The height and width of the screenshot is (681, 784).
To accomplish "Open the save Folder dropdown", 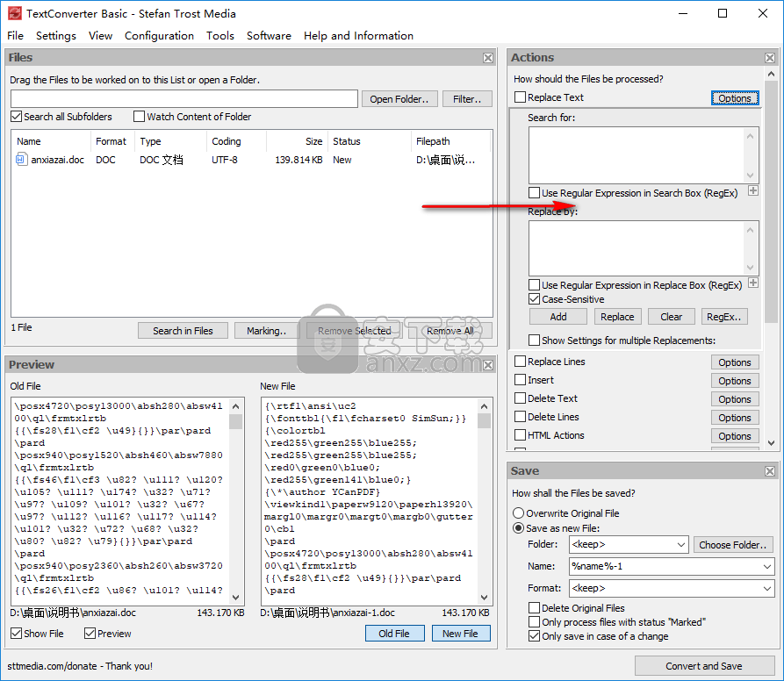I will [680, 545].
